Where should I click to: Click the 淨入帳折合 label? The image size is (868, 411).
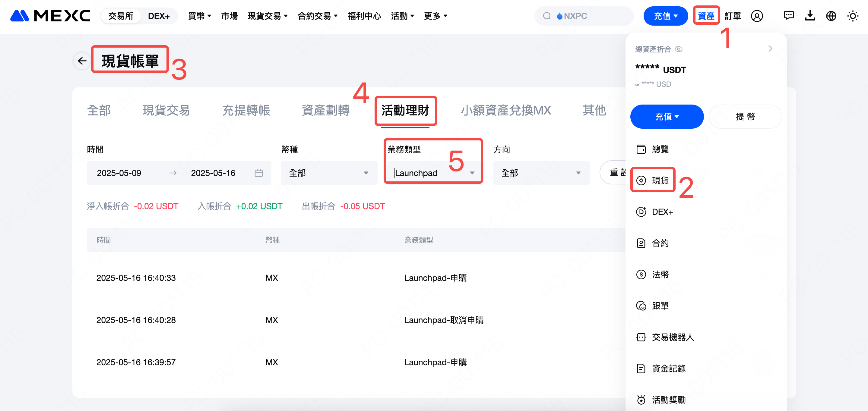click(108, 206)
